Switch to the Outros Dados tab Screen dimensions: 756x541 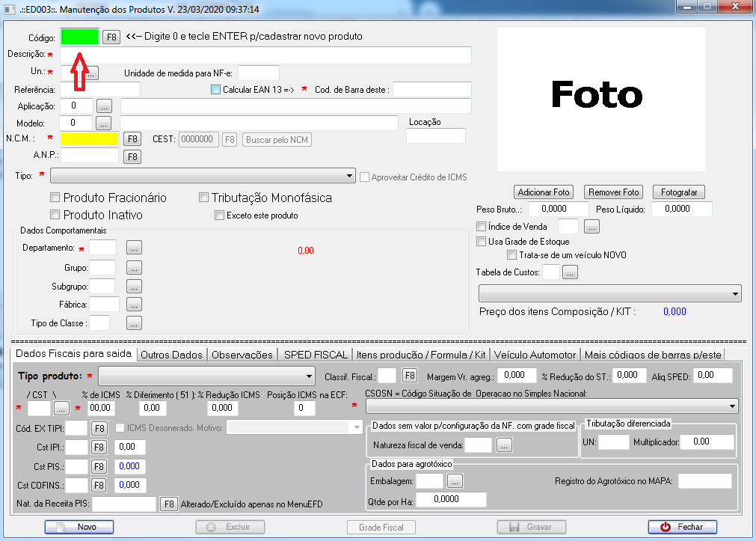tap(171, 355)
